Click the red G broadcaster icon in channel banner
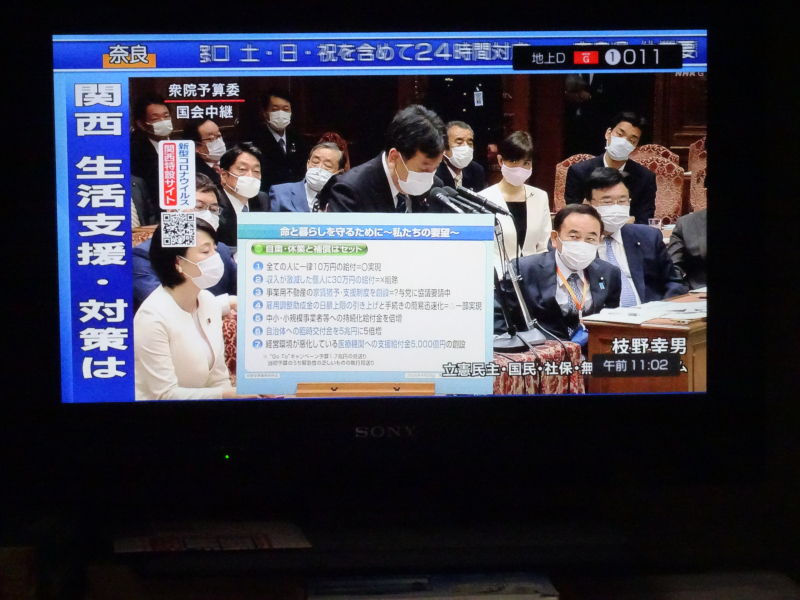 coord(586,58)
